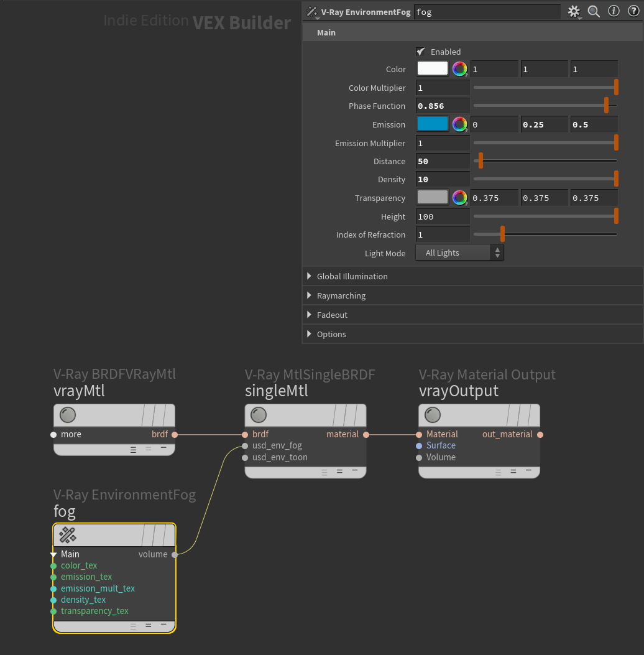Open the gear settings menu in parameter header
This screenshot has width=644, height=655.
point(574,11)
